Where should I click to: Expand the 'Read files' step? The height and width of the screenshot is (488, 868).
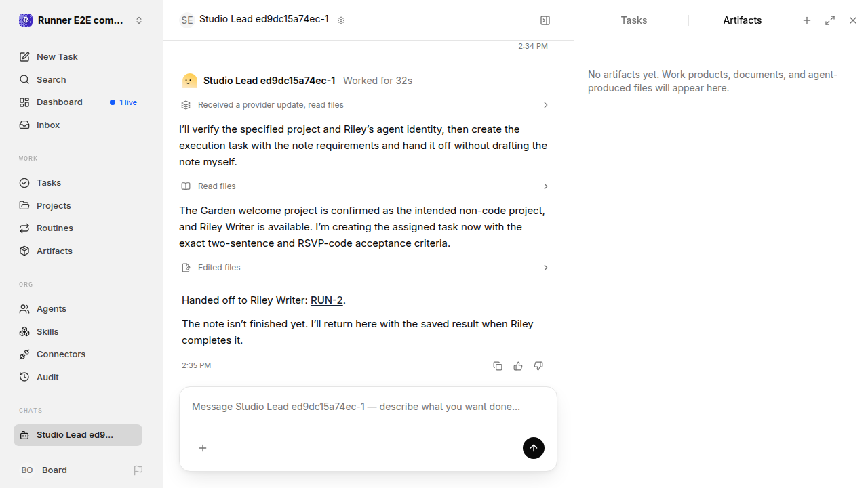pos(365,186)
